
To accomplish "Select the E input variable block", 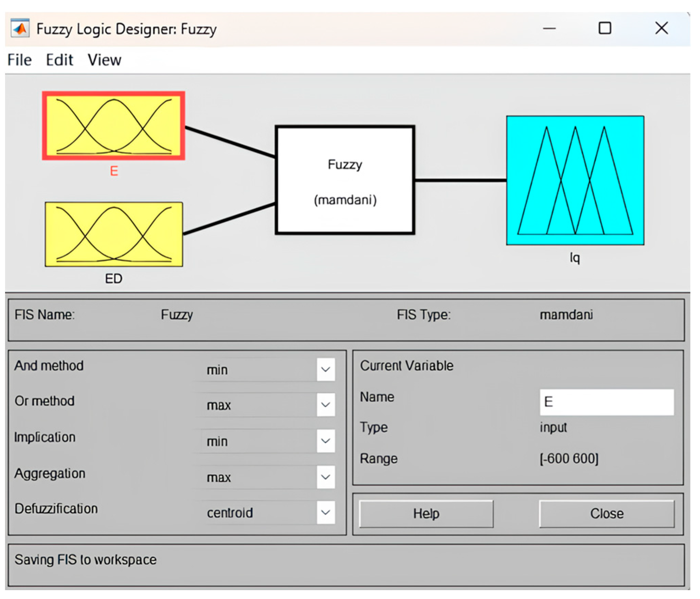I will pos(113,125).
